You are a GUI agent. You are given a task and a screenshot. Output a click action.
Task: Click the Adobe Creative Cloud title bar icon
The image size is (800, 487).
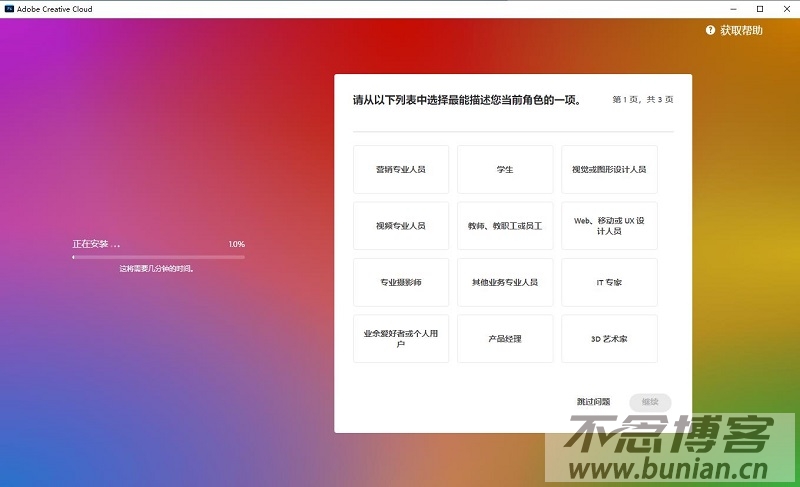pos(8,8)
